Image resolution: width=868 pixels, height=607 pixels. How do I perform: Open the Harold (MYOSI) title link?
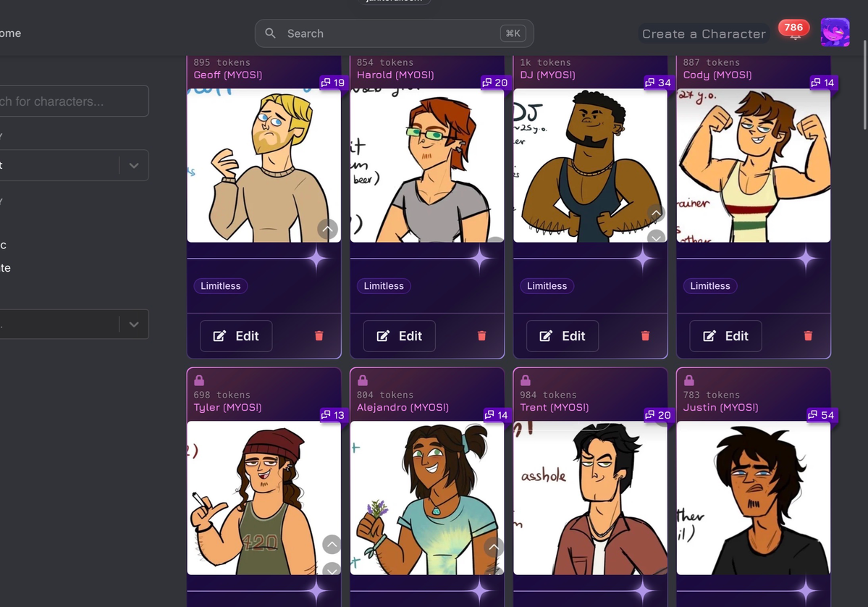click(395, 75)
